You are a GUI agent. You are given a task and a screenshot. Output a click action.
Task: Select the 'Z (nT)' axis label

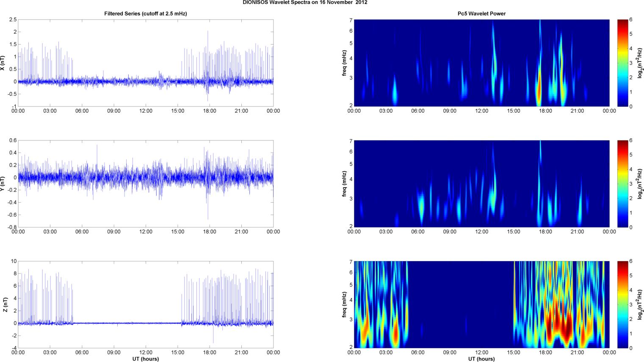(5, 304)
